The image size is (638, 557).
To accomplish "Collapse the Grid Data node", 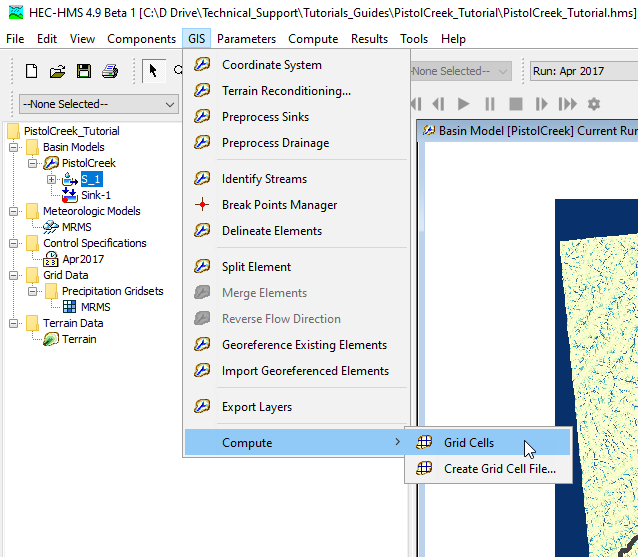I will 13,275.
